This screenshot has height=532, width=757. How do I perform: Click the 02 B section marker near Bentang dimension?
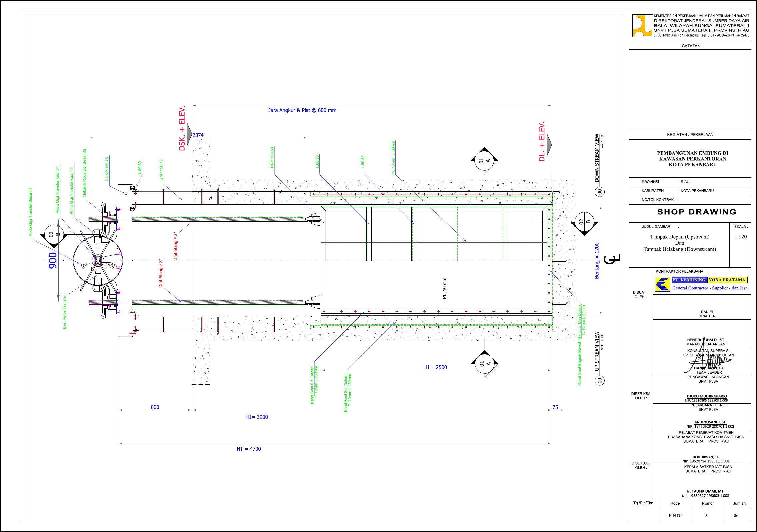click(585, 223)
